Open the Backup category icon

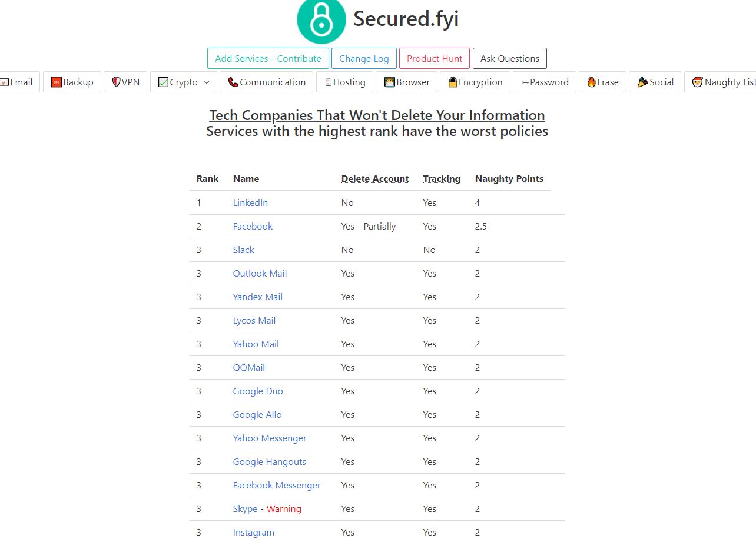coord(57,82)
